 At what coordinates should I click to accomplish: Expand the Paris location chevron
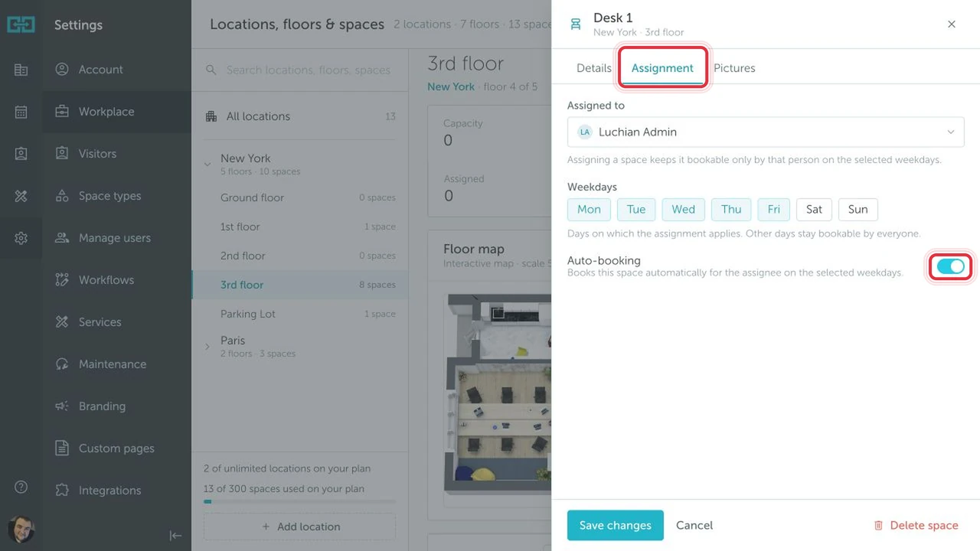tap(207, 347)
